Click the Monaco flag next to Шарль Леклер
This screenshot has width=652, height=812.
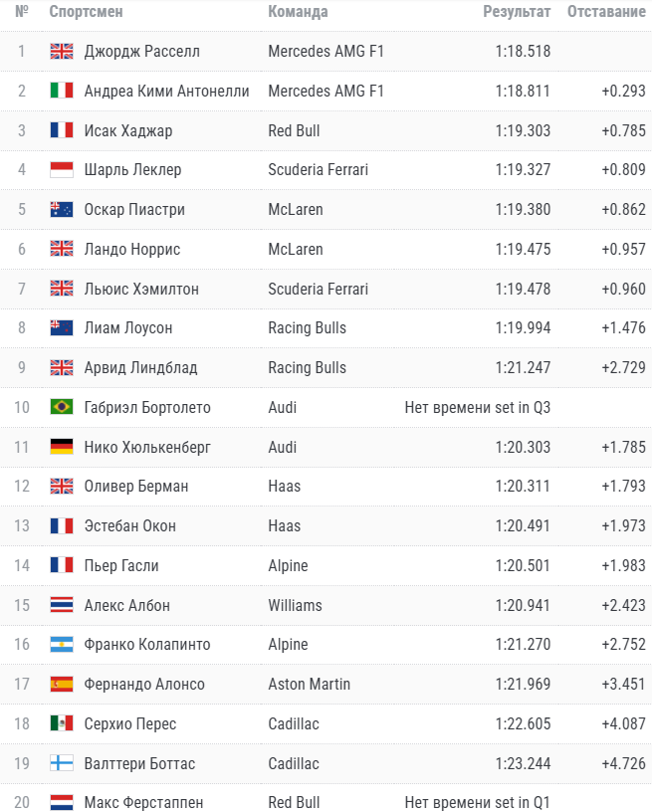pos(62,170)
